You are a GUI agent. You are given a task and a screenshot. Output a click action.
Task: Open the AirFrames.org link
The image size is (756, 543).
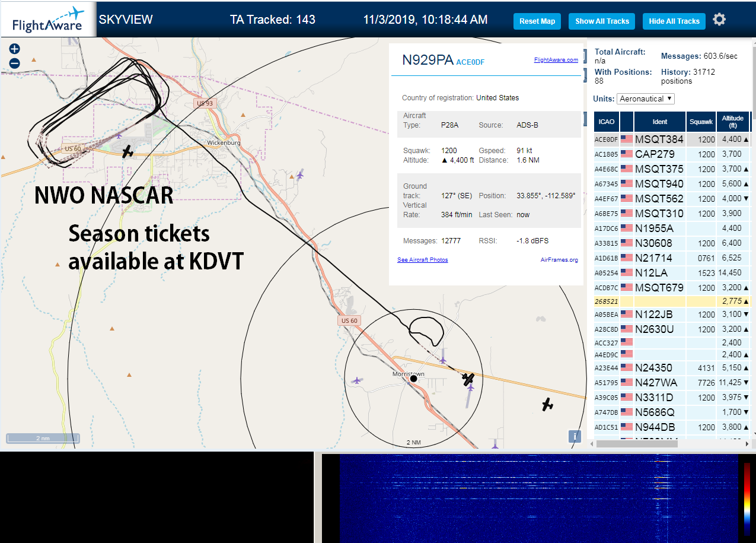[559, 260]
